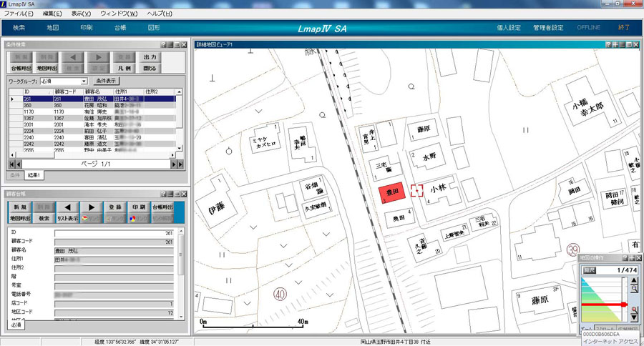This screenshot has height=346, width=644.
Task: Open help for the 顧客台帳 panel
Action: 163,194
